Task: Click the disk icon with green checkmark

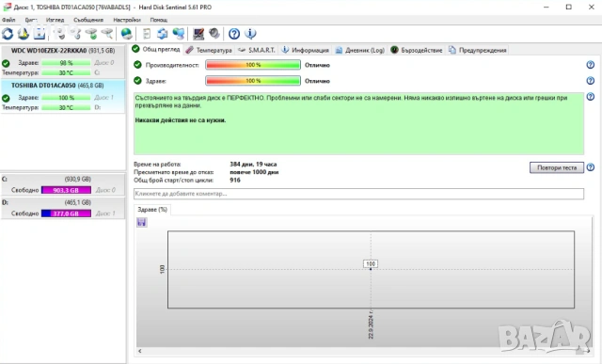Action: click(91, 34)
